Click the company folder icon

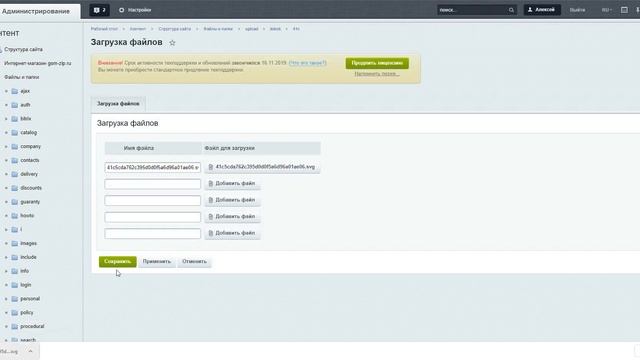(15, 147)
